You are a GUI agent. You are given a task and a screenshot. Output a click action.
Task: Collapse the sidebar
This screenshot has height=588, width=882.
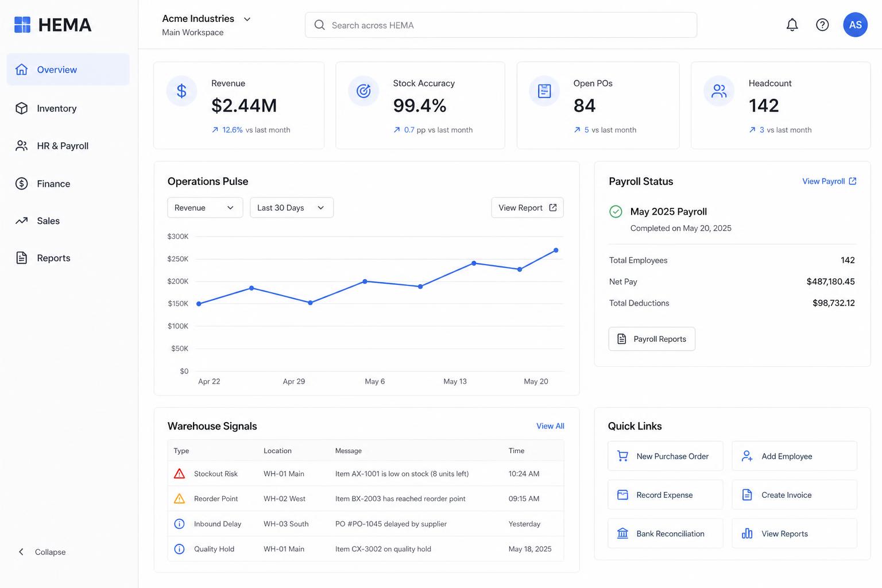pyautogui.click(x=41, y=552)
